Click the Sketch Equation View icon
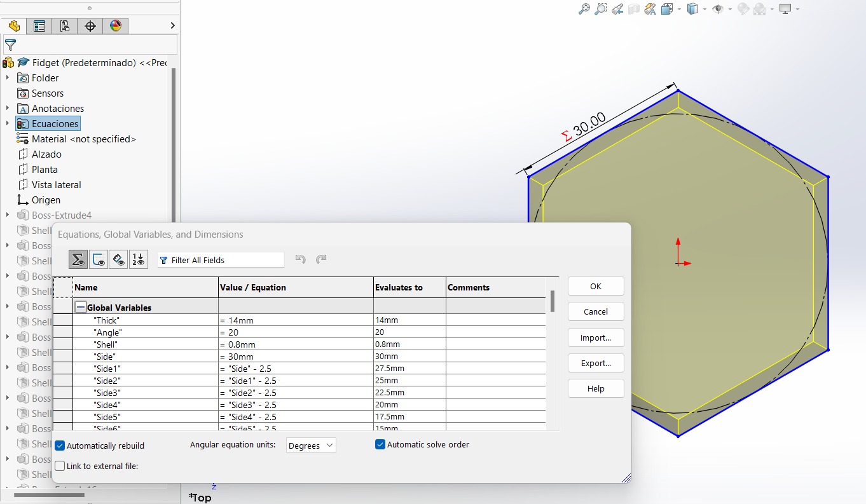The width and height of the screenshot is (866, 504). click(x=99, y=259)
